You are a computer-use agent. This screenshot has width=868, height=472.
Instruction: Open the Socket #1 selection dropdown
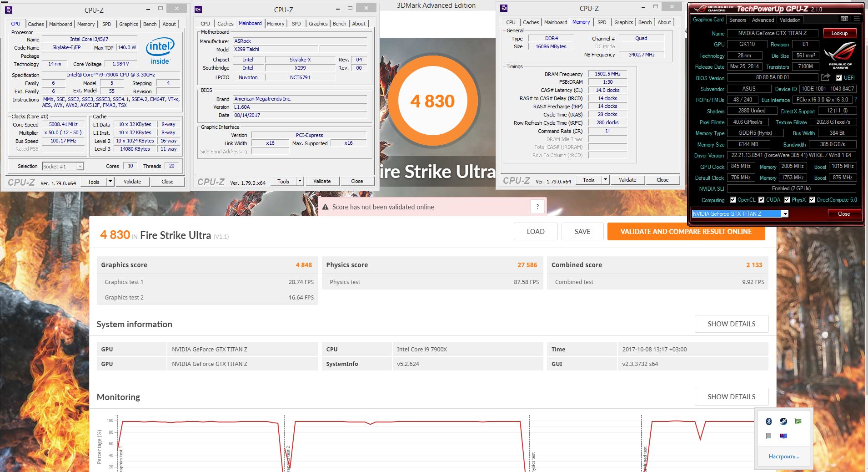(x=80, y=167)
